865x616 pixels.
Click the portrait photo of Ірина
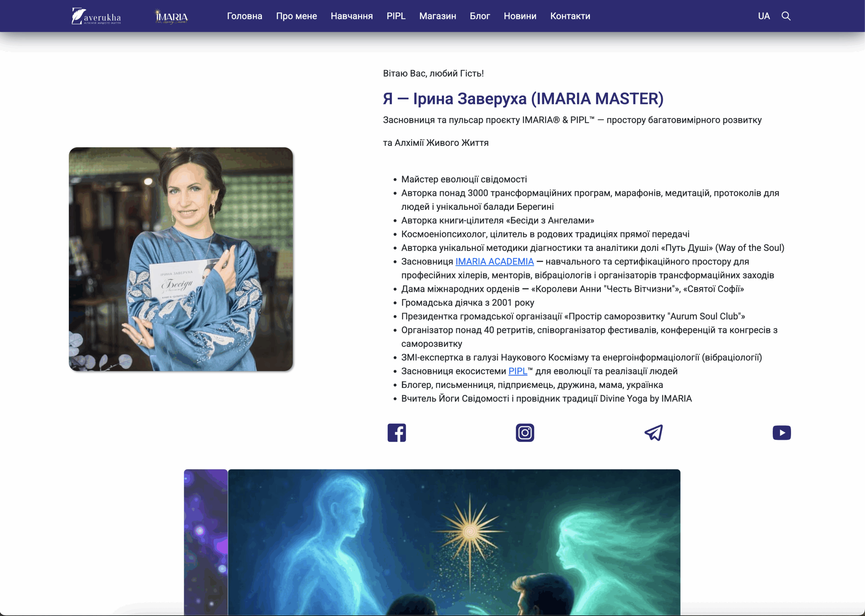click(x=180, y=259)
